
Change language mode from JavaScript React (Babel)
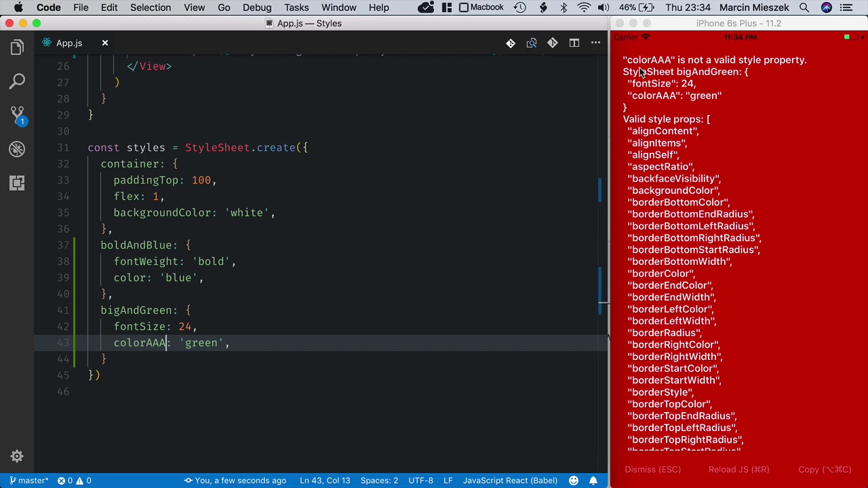(x=510, y=481)
